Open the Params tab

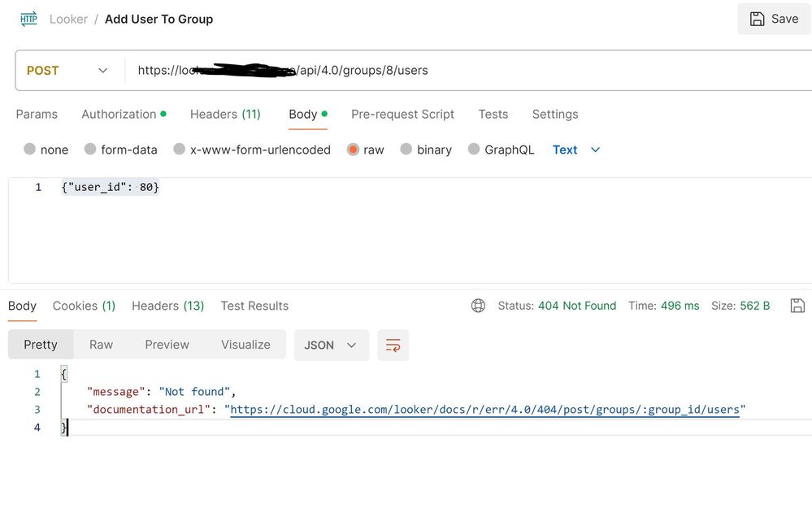coord(37,114)
